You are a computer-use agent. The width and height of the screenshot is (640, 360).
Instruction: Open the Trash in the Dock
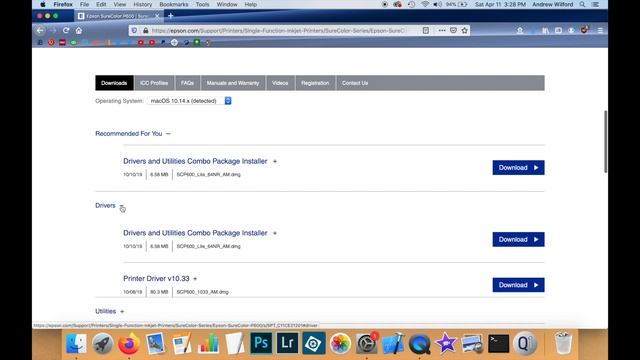[563, 343]
